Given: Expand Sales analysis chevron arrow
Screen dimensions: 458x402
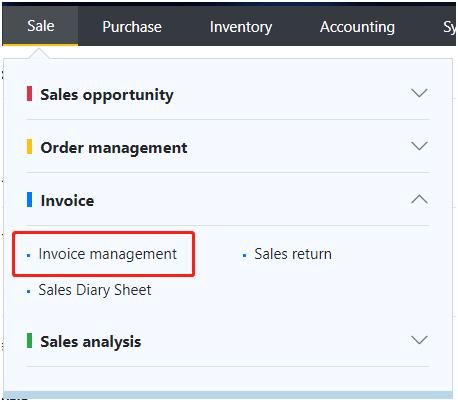Looking at the screenshot, I should (419, 340).
